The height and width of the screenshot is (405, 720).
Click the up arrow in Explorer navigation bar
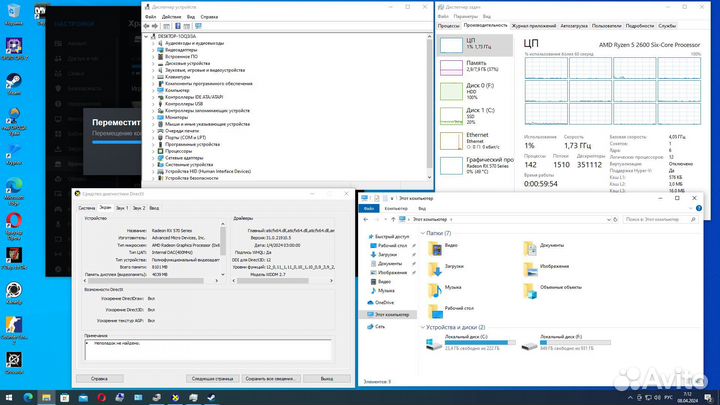(x=393, y=219)
